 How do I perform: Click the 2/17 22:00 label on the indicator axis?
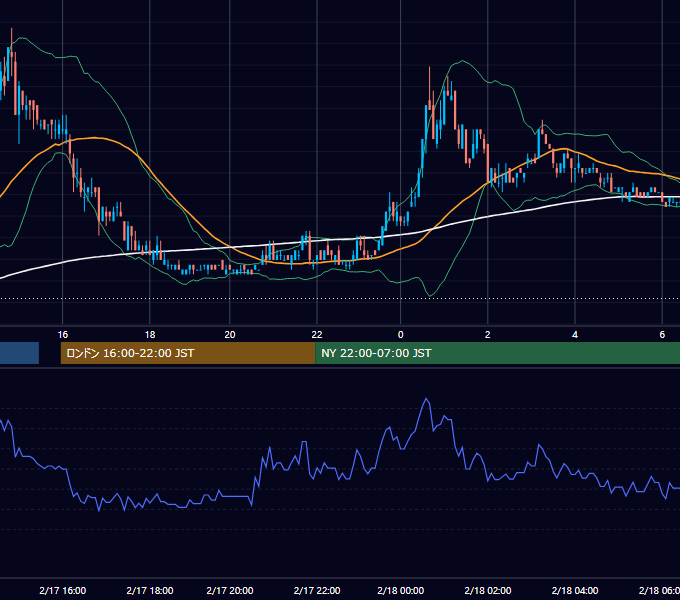click(317, 590)
